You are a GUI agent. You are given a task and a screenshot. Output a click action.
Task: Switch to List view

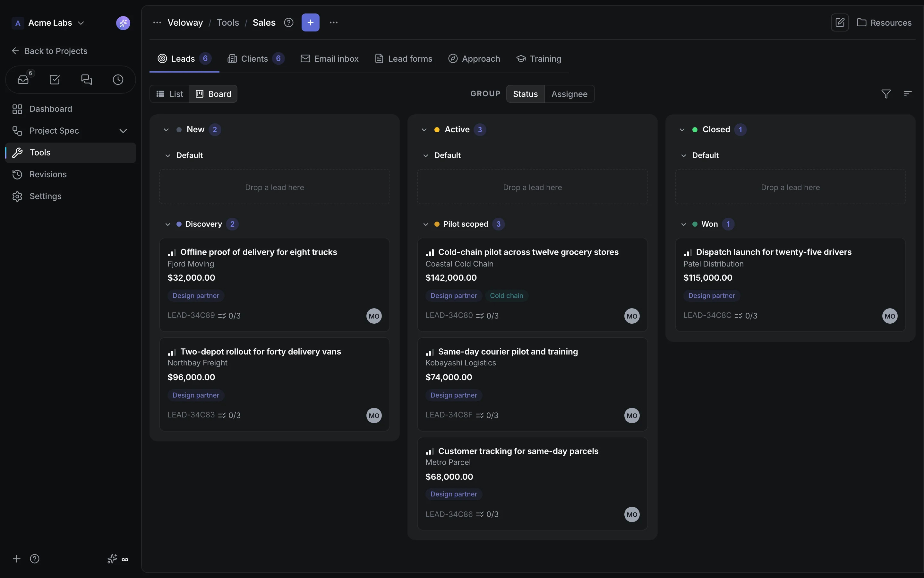(x=169, y=94)
